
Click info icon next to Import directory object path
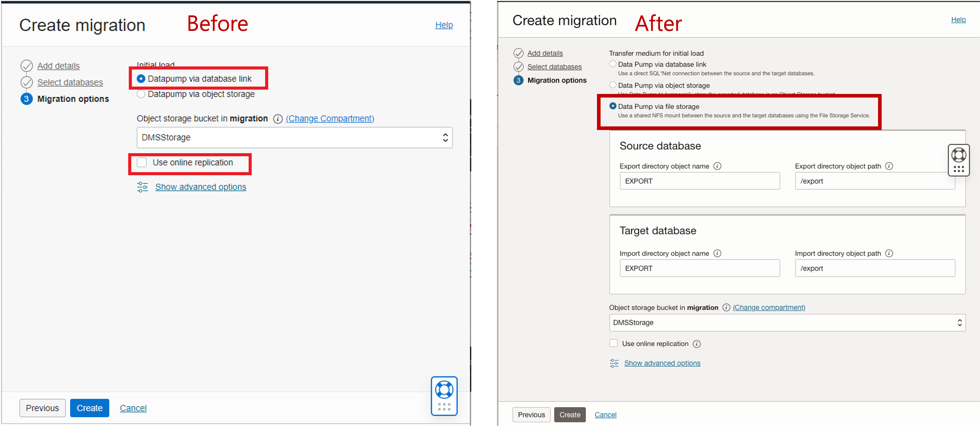click(889, 253)
